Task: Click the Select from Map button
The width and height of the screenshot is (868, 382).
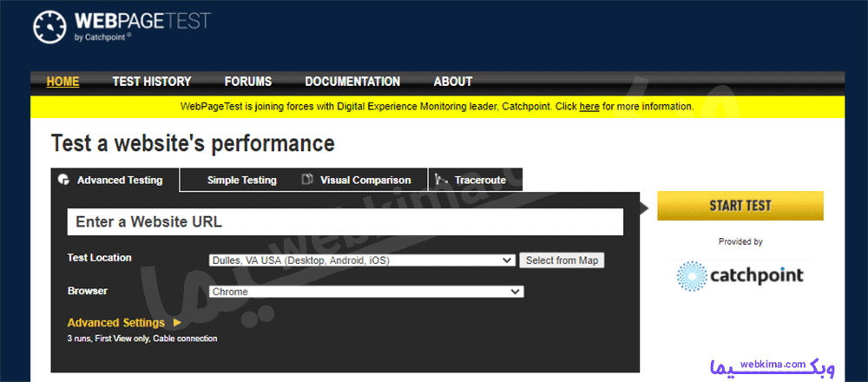Action: 562,260
